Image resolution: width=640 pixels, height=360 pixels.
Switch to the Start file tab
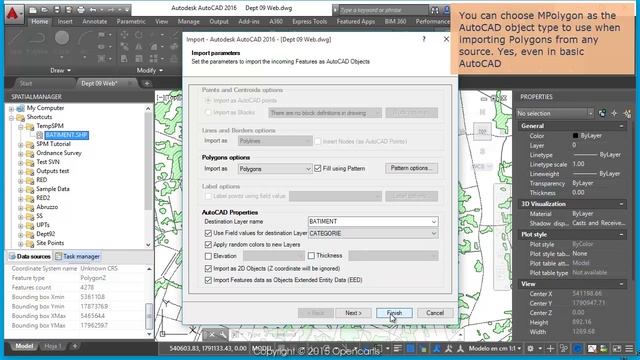tap(26, 83)
